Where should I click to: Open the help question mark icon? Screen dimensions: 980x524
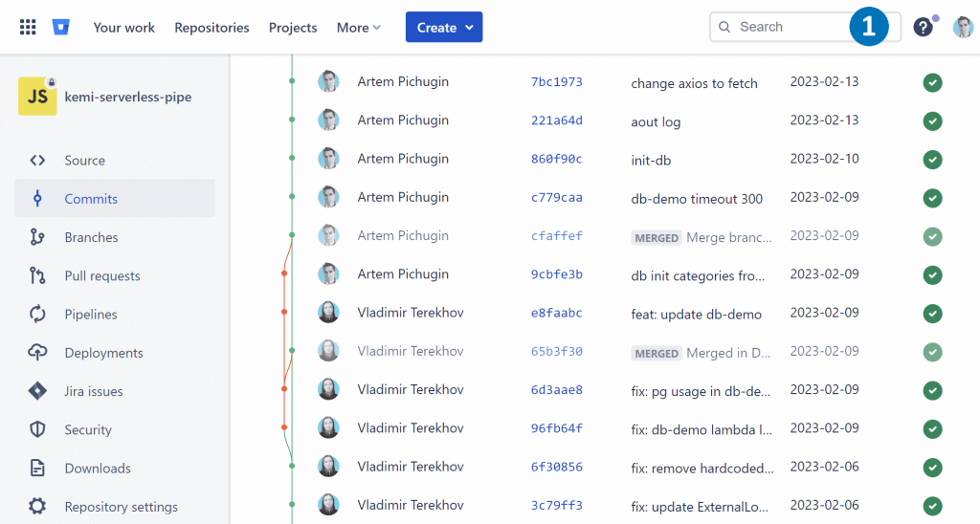(923, 27)
